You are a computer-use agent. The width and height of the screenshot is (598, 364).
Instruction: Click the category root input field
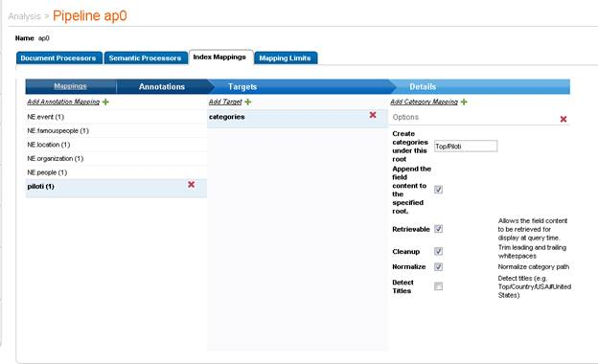pyautogui.click(x=466, y=147)
